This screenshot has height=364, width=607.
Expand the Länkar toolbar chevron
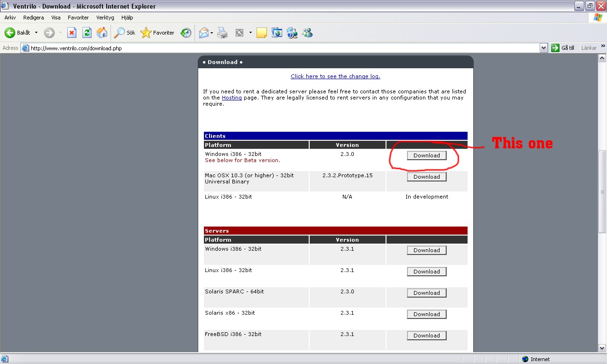pyautogui.click(x=603, y=46)
